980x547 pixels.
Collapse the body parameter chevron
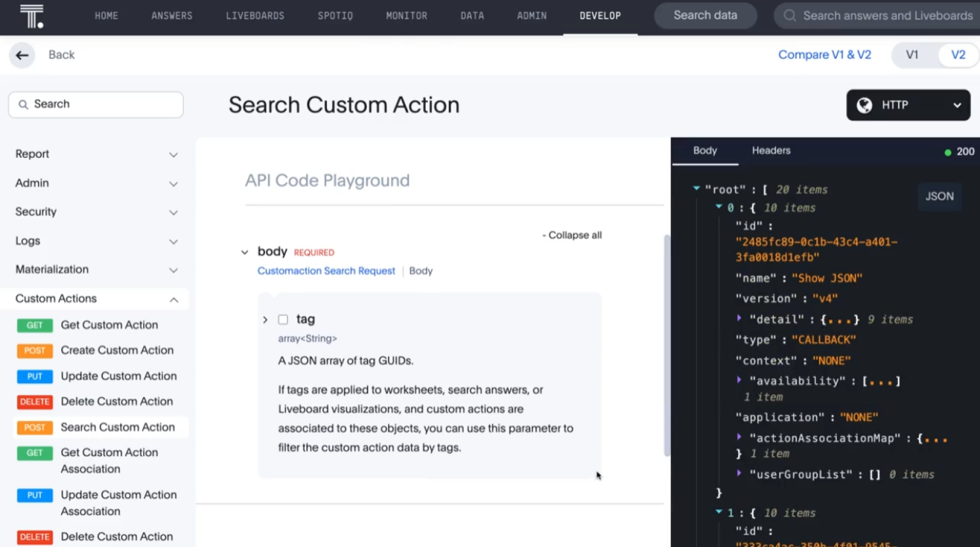(x=244, y=252)
